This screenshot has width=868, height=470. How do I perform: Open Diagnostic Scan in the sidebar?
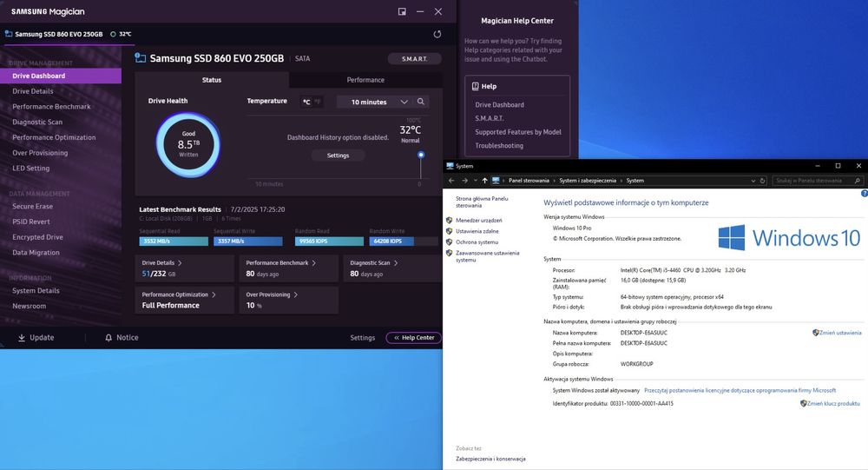[x=37, y=122]
